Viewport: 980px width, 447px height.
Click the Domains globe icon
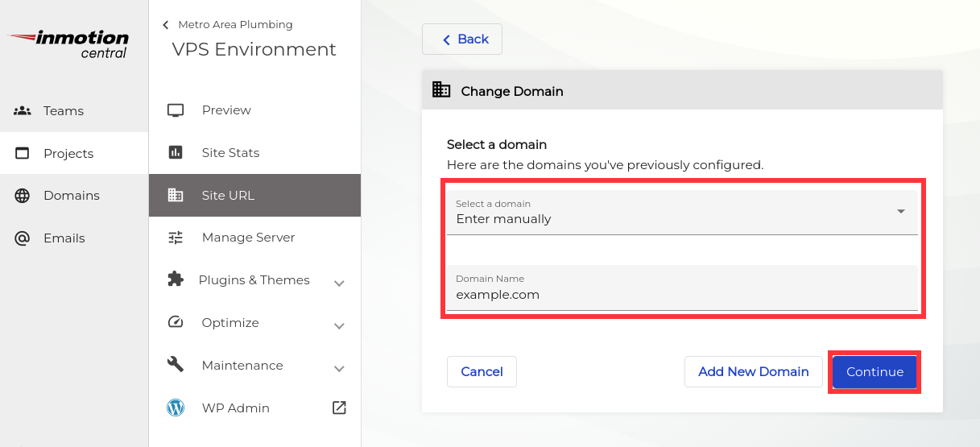23,196
